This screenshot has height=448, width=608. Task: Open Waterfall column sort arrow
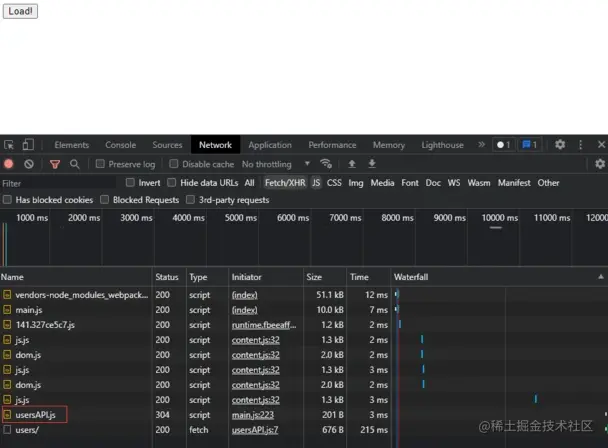tap(601, 277)
